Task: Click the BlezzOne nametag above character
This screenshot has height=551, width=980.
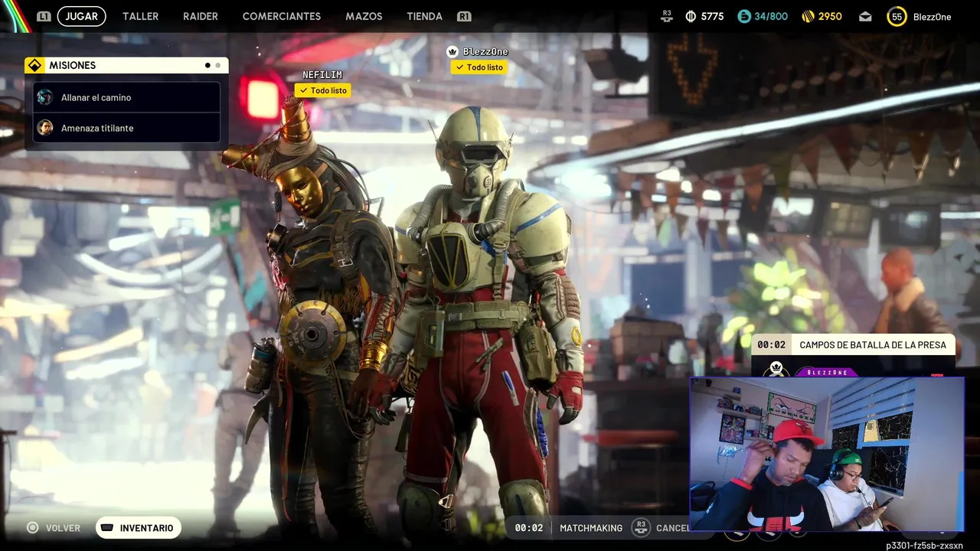Action: [x=485, y=51]
